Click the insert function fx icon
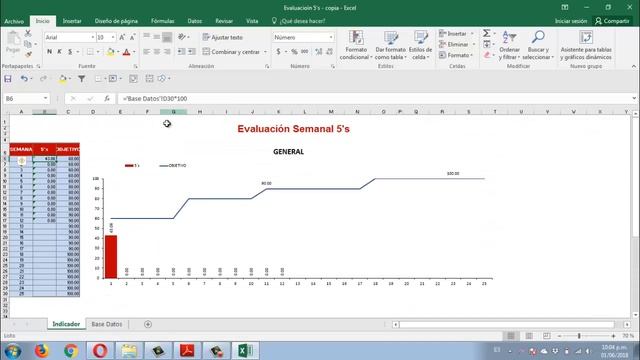The height and width of the screenshot is (360, 640). point(107,98)
